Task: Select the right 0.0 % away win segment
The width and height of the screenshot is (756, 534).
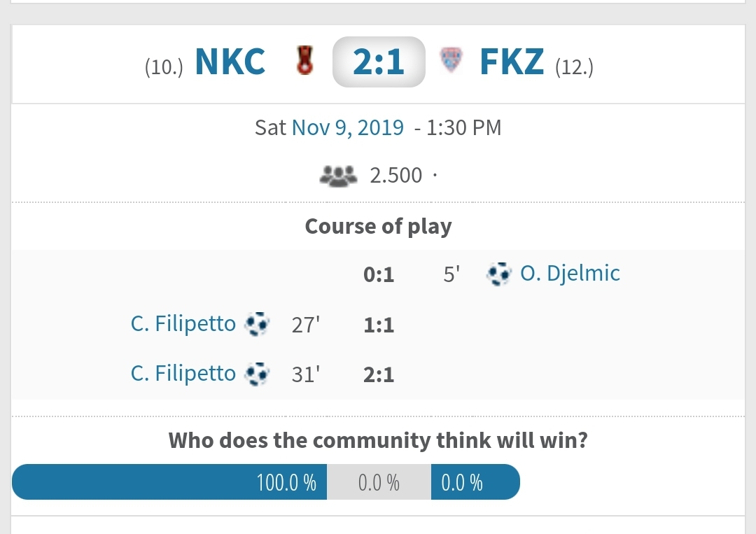Action: click(x=475, y=482)
